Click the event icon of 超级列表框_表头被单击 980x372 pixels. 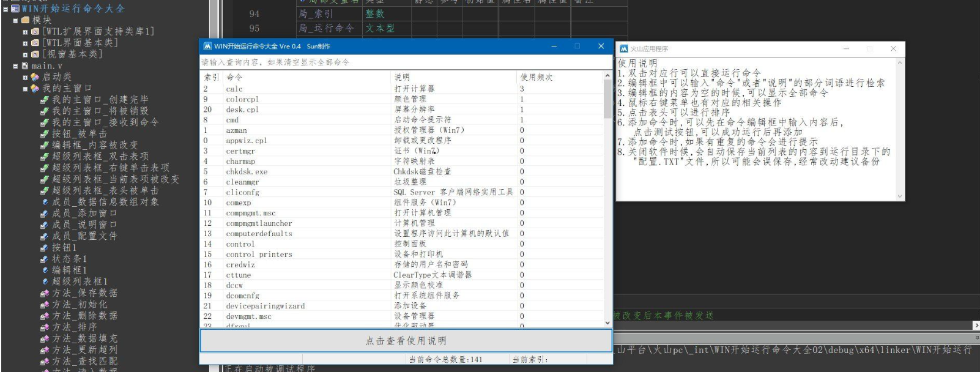pyautogui.click(x=45, y=190)
